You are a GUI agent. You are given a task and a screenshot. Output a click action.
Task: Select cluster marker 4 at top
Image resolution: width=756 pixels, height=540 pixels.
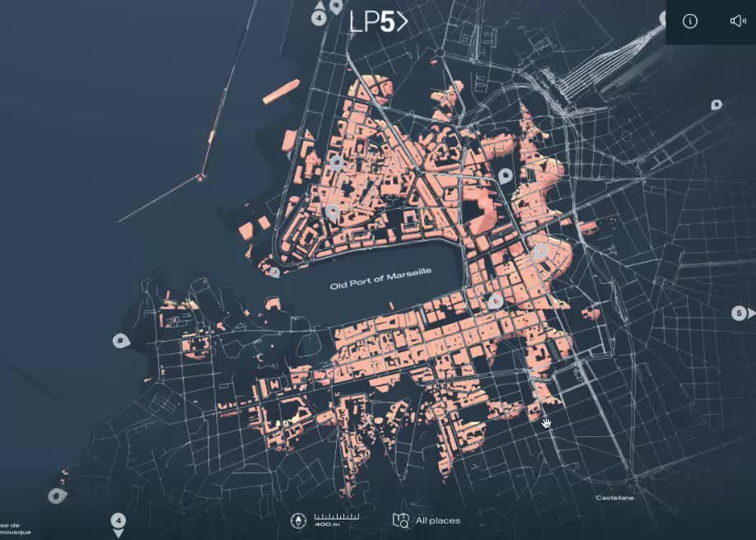[320, 17]
